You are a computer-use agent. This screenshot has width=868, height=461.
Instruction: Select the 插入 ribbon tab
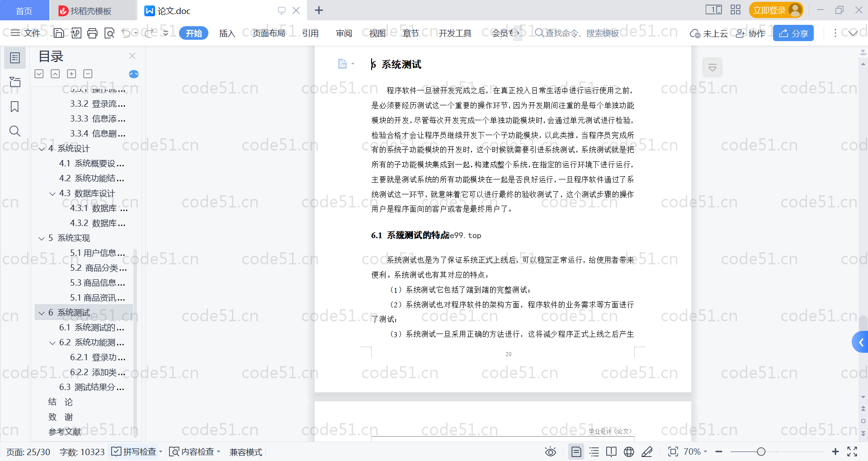[227, 33]
